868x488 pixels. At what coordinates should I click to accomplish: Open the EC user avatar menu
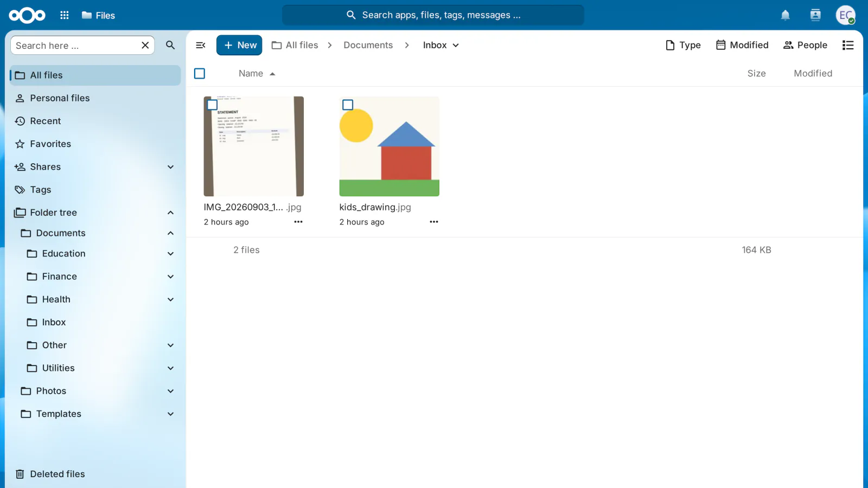[x=845, y=15]
